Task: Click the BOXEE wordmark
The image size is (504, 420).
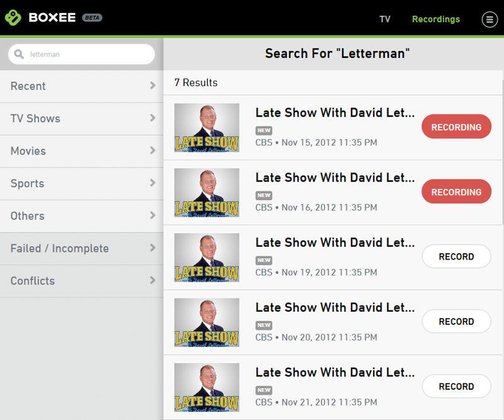Action: (52, 18)
